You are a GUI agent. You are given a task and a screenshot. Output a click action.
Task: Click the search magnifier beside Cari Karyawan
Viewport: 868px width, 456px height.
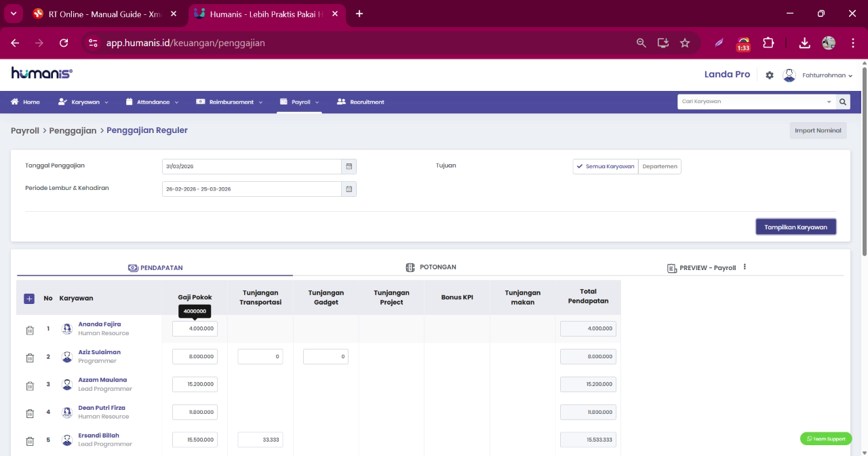843,102
